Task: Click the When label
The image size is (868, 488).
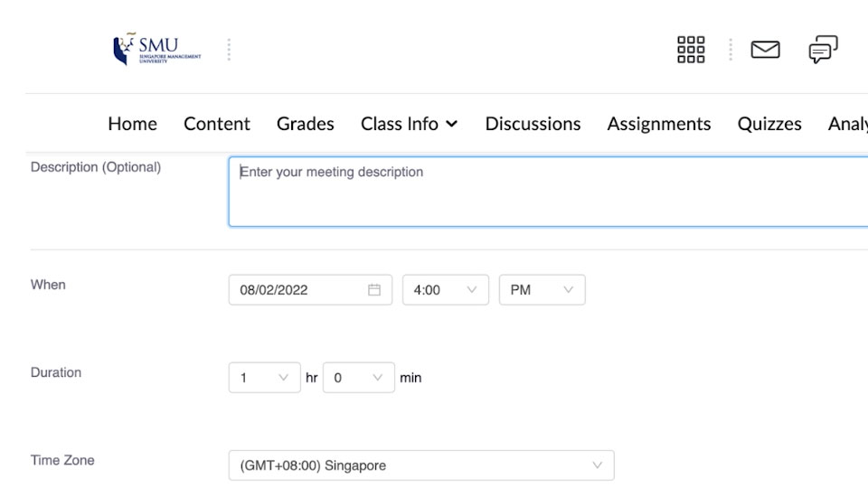Action: [48, 285]
